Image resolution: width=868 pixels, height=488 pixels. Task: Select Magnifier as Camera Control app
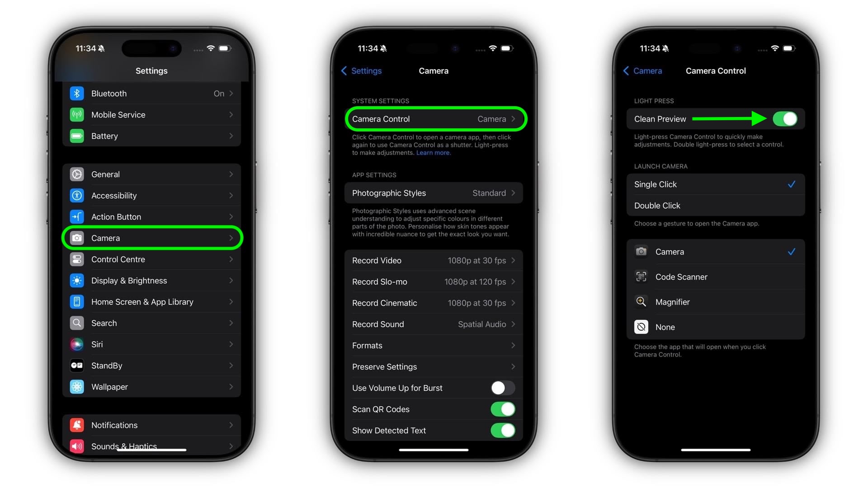714,301
